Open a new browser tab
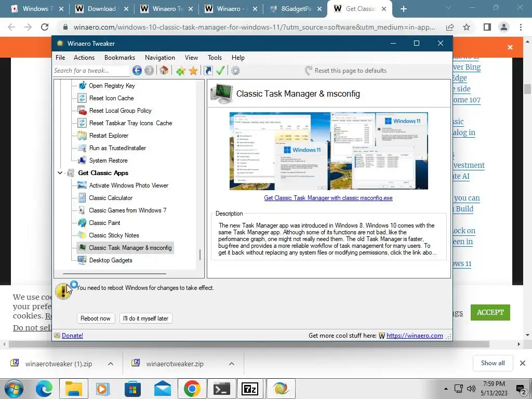The height and width of the screenshot is (399, 532). click(403, 9)
